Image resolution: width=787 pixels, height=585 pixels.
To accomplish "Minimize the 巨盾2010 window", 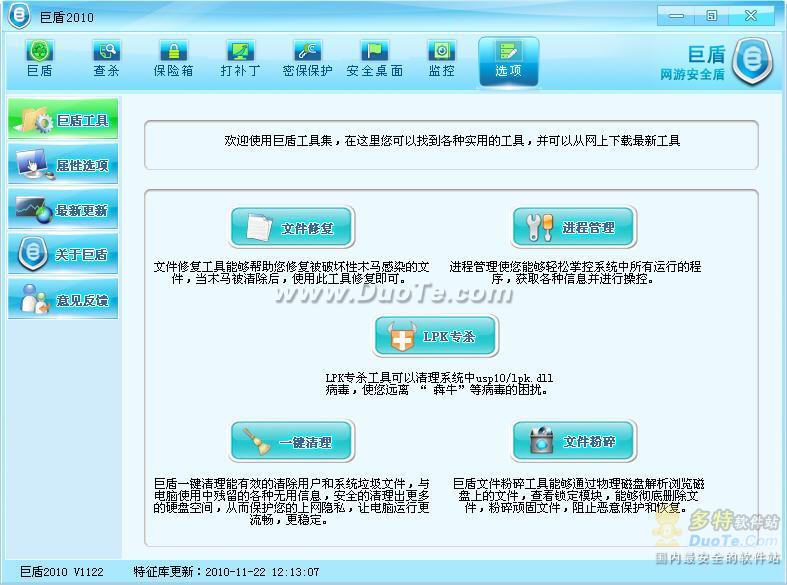I will 676,16.
